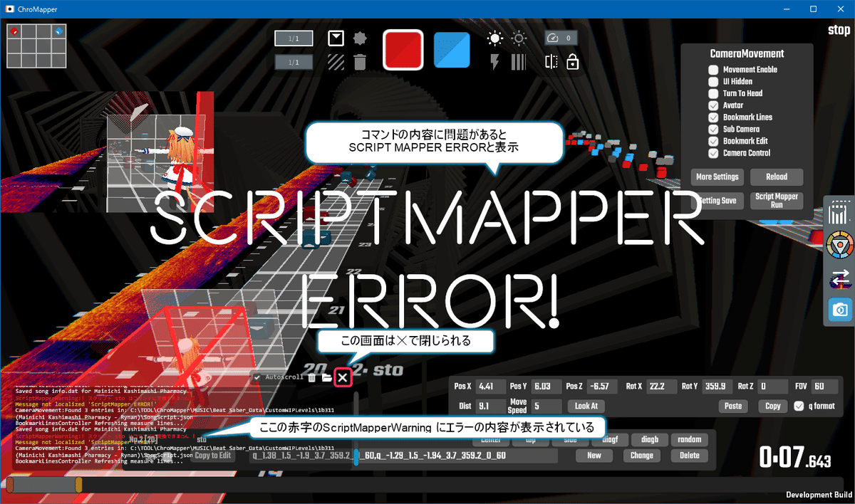
Task: Toggle the padlock lock icon
Action: 572,62
